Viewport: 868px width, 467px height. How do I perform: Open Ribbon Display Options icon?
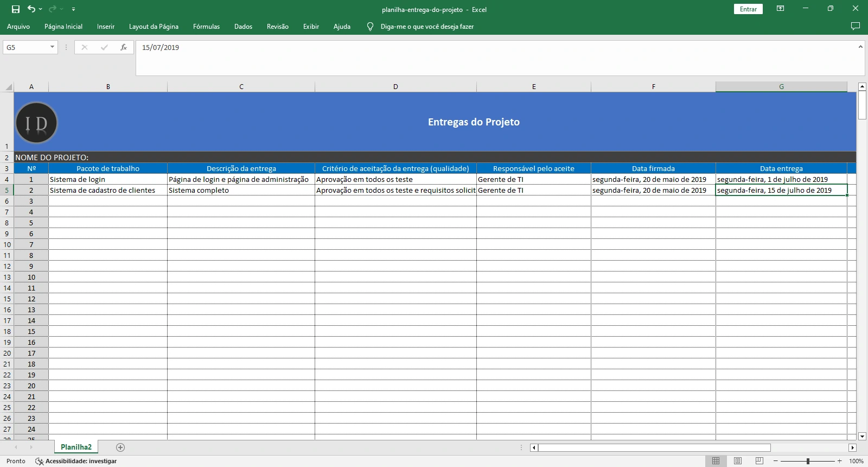(x=780, y=9)
